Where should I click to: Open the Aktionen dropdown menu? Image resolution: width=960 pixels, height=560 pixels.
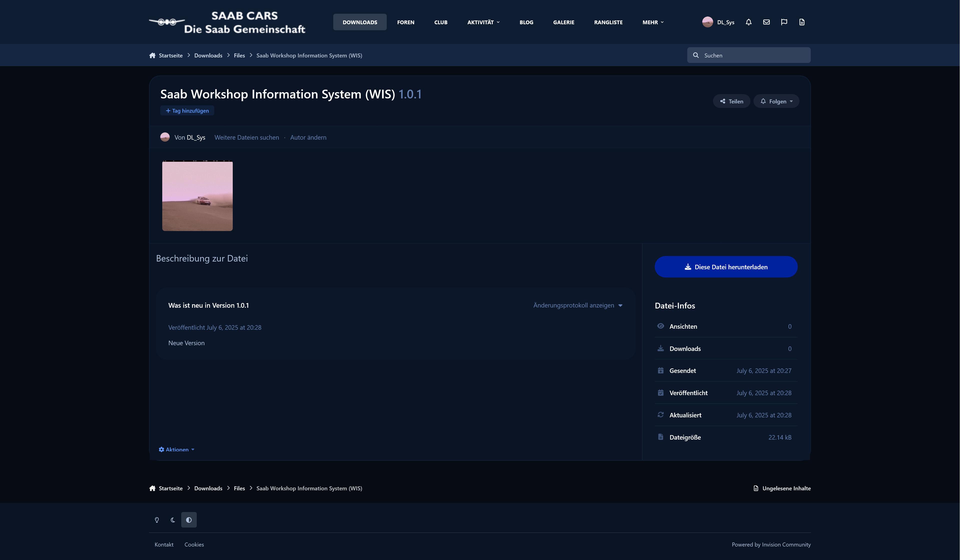(176, 450)
